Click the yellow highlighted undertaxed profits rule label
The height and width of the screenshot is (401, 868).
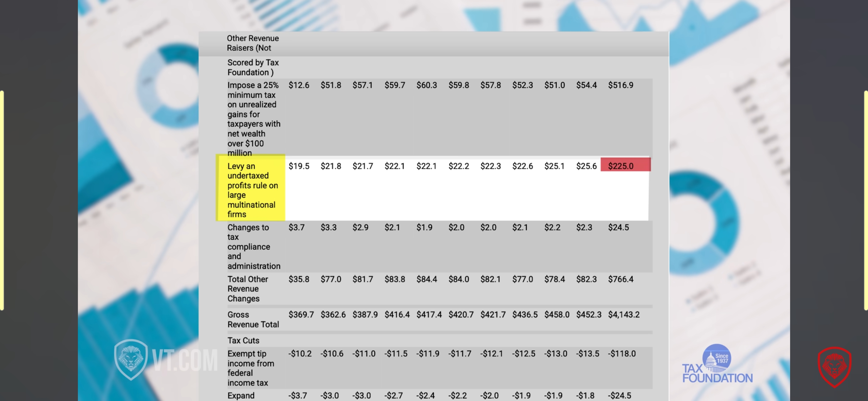pos(251,190)
